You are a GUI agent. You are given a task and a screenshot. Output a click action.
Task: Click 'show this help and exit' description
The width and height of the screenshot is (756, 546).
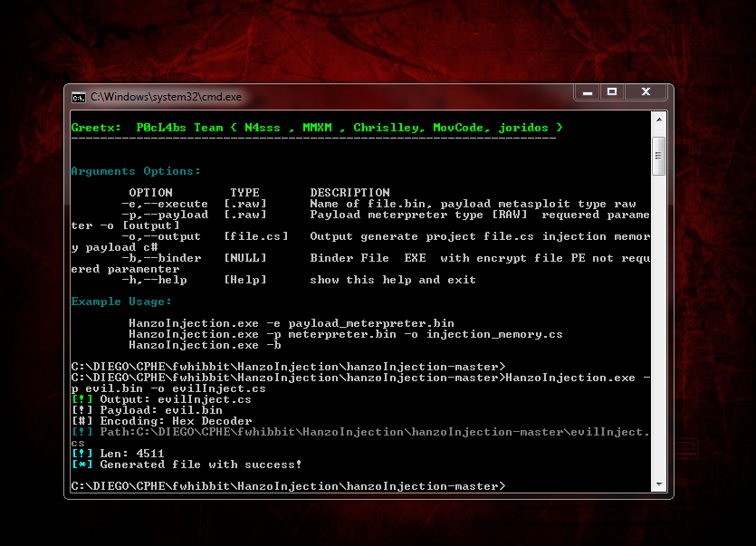pyautogui.click(x=393, y=280)
